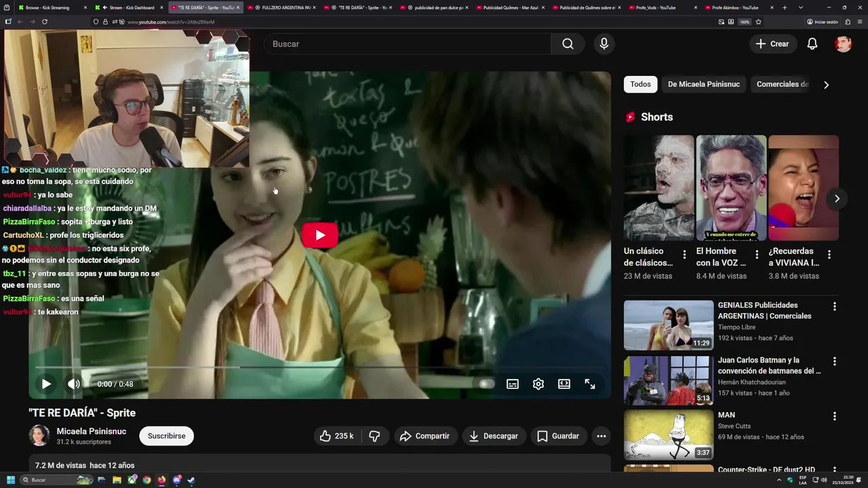The height and width of the screenshot is (488, 868).
Task: Subscribe to Micaela Psinisnuc channel
Action: pos(167,436)
